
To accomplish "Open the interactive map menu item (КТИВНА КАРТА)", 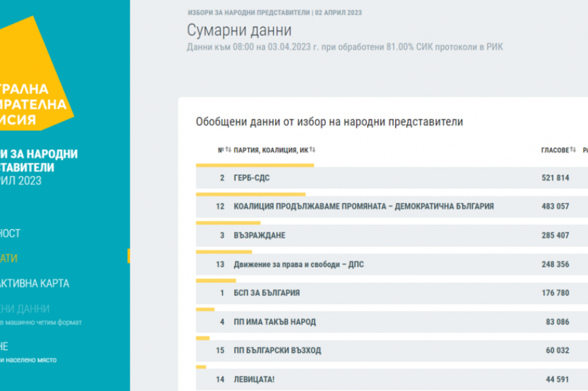I will coord(35,283).
